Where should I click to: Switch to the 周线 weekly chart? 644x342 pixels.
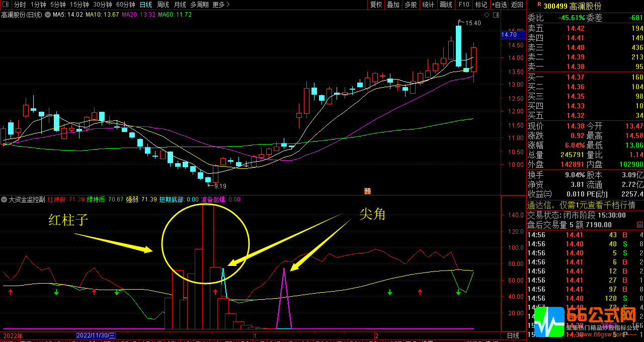click(163, 5)
